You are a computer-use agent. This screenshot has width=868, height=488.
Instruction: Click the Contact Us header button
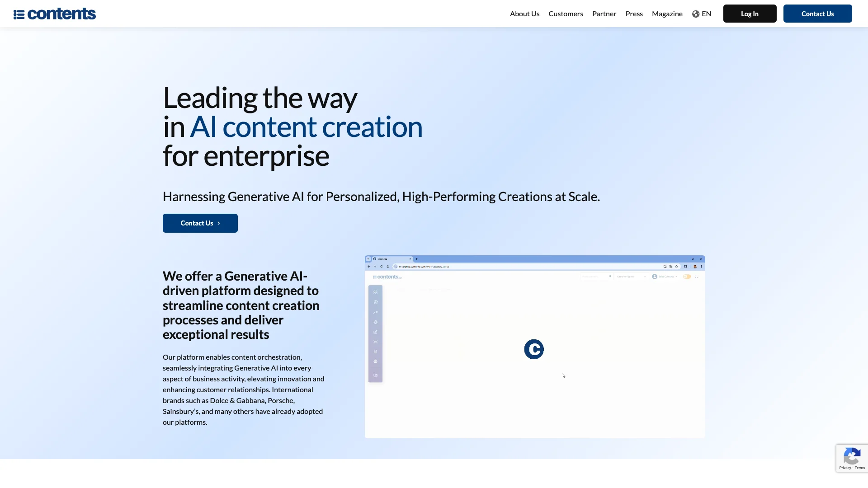click(x=817, y=13)
